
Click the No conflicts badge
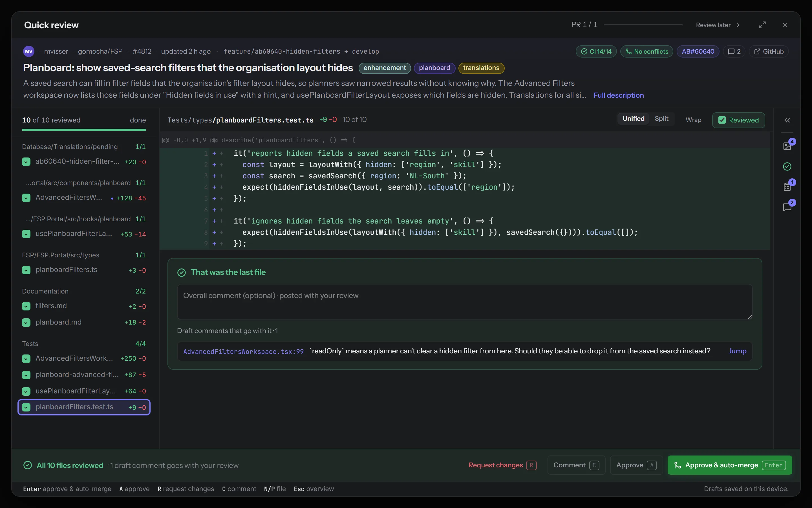646,51
